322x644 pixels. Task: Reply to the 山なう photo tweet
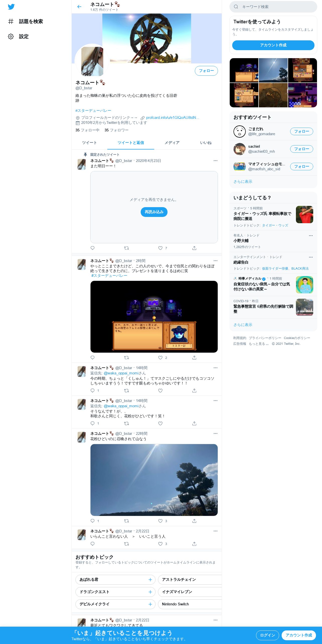tap(93, 521)
